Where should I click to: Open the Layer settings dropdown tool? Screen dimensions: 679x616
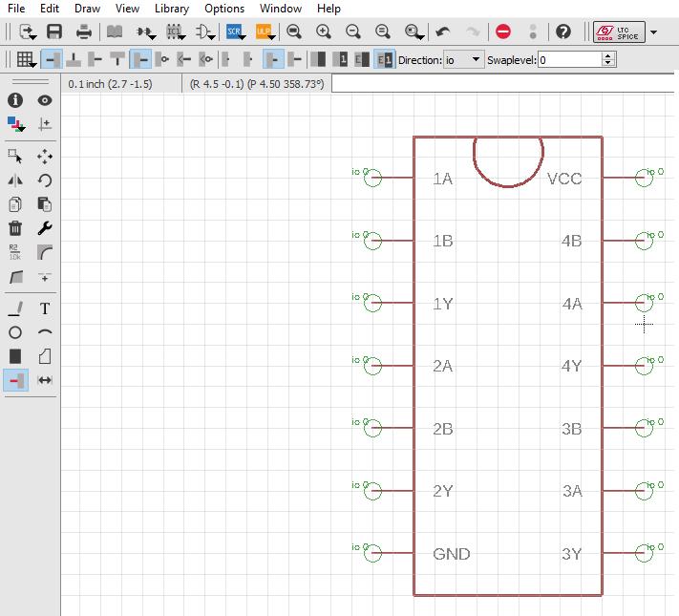(16, 124)
